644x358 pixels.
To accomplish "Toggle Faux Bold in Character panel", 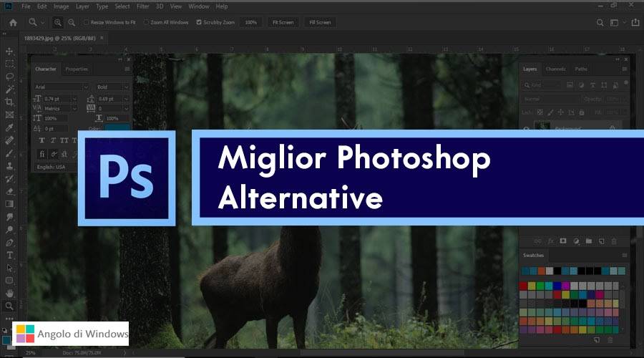I will click(42, 140).
